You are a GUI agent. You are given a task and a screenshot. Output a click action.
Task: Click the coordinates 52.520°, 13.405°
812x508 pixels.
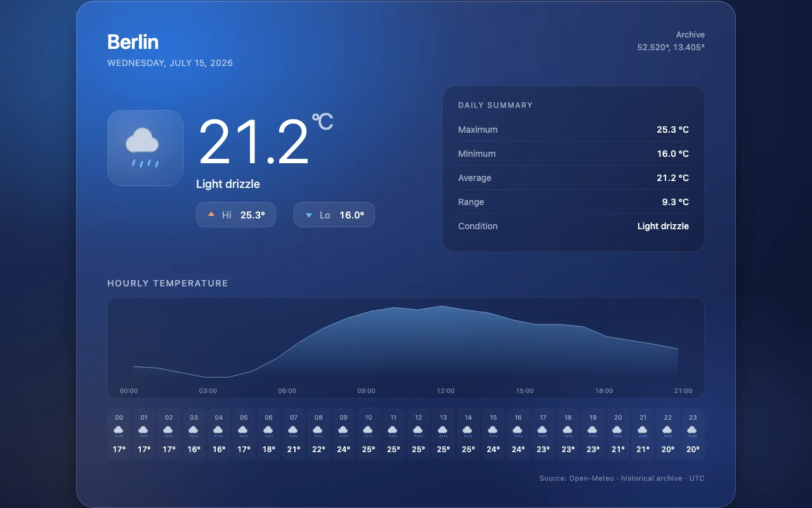(671, 47)
